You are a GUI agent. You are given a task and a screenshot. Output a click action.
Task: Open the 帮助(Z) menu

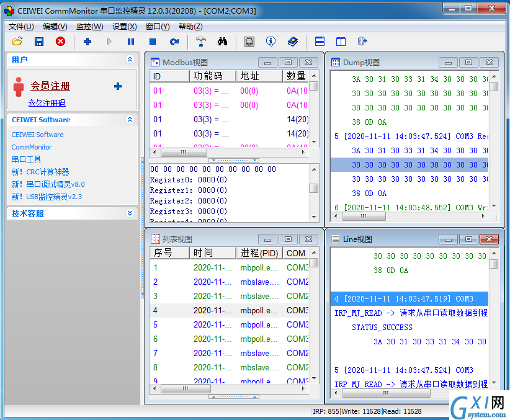tap(190, 27)
